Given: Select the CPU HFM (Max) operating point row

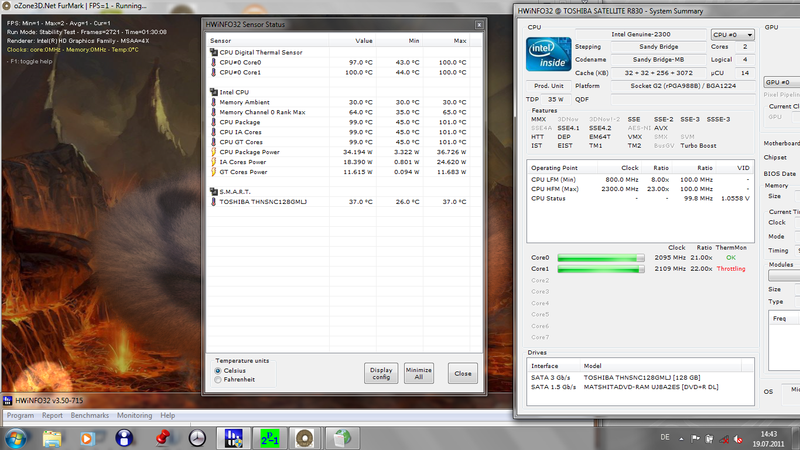Looking at the screenshot, I should coord(640,189).
